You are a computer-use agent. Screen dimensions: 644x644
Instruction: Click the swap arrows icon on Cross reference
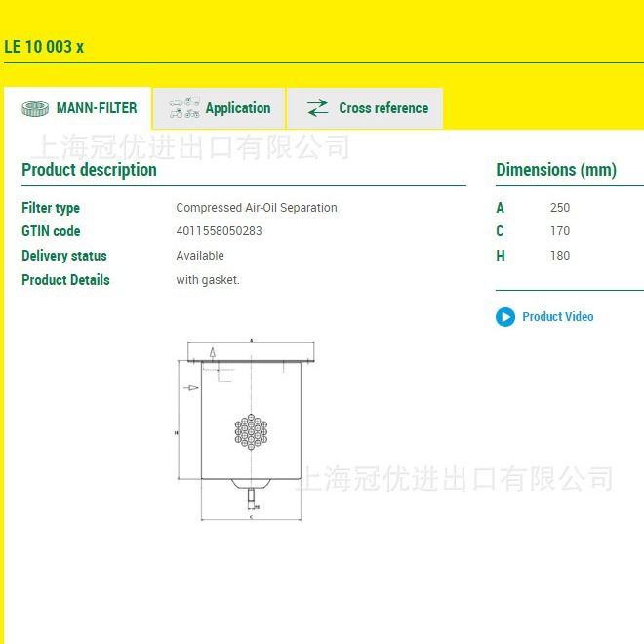(317, 108)
